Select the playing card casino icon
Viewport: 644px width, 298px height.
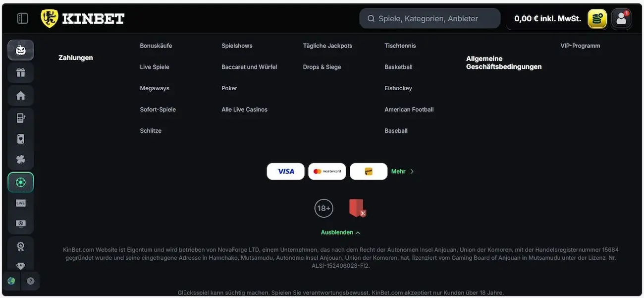coord(21,139)
